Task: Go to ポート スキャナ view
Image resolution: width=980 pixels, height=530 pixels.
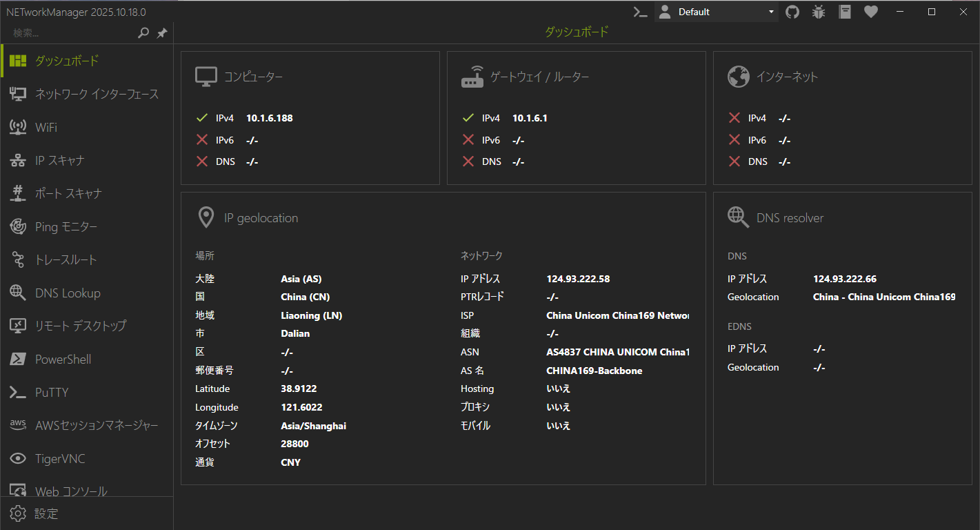Action: pos(68,193)
